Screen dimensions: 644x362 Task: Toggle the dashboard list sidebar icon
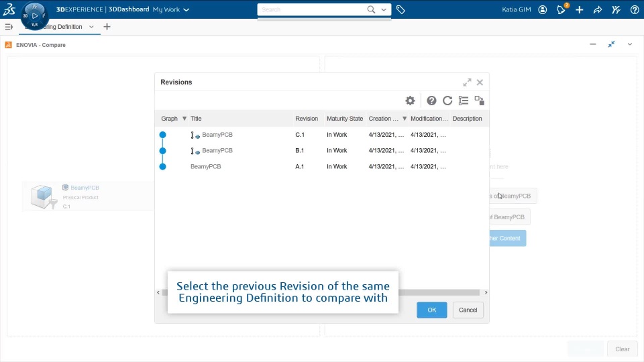9,27
